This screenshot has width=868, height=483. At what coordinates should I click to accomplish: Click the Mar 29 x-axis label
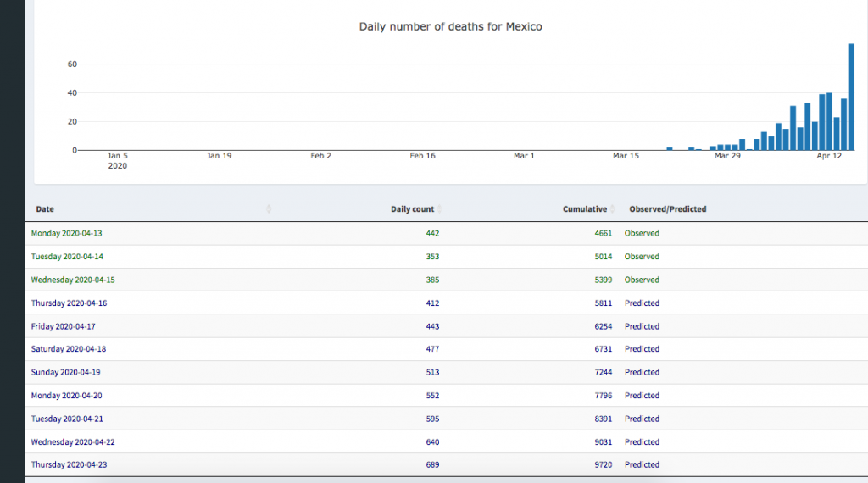click(x=727, y=156)
